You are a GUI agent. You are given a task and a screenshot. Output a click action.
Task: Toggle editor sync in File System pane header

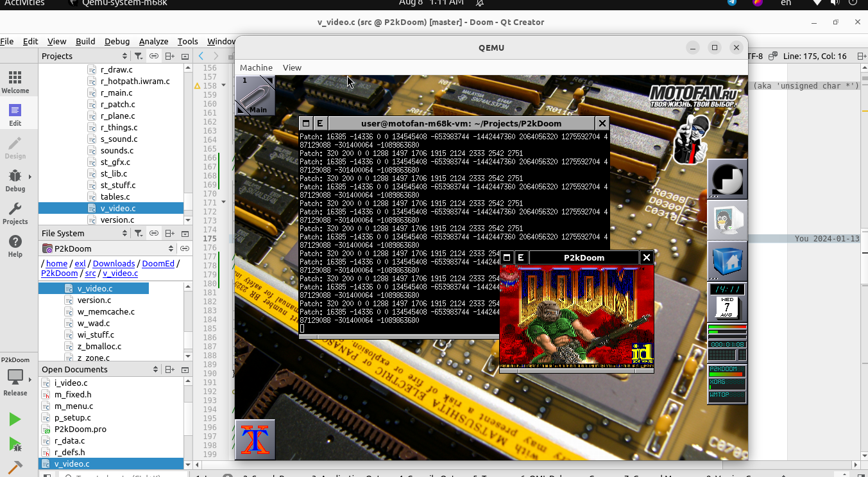pos(154,233)
